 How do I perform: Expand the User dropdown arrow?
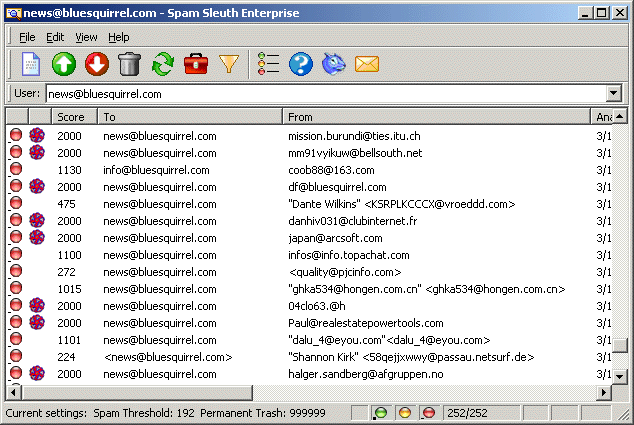click(x=612, y=94)
